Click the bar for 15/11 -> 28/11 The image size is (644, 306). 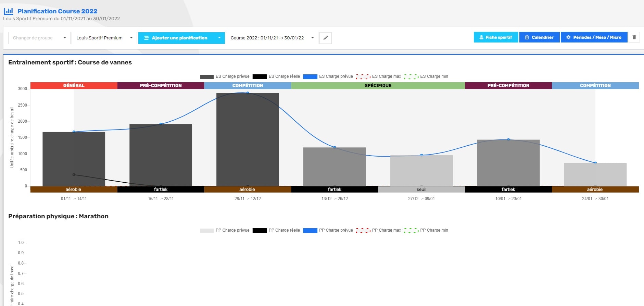(x=161, y=155)
